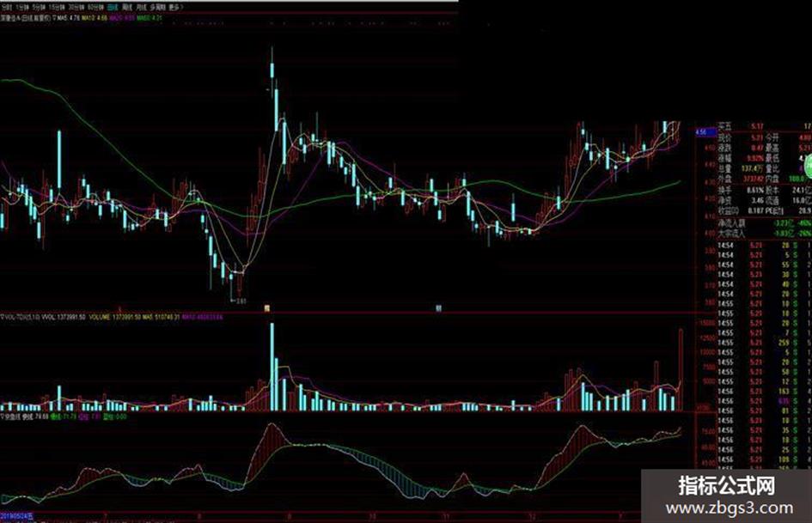
Task: Switch to the 日线 daily chart tab
Action: (113, 7)
